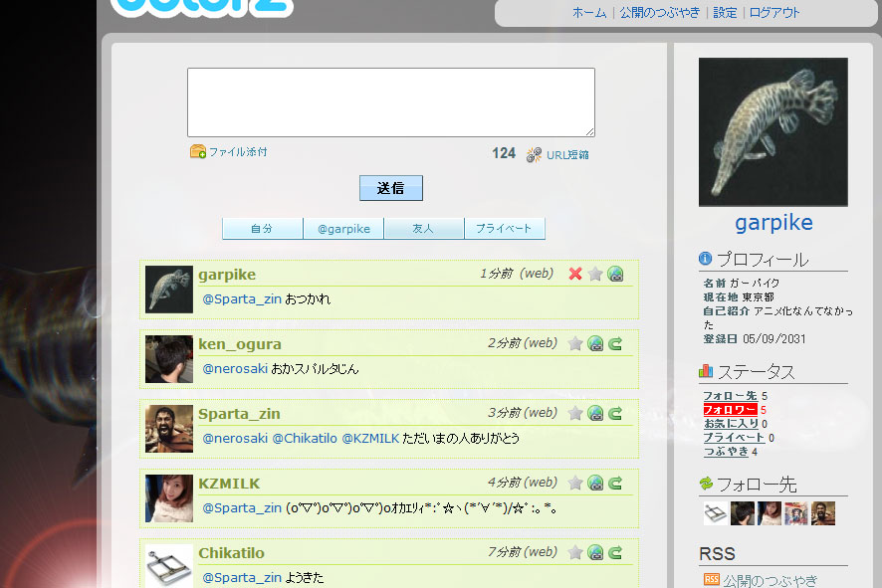Click the RSS feed icon in sidebar
The height and width of the screenshot is (588, 882).
click(711, 580)
